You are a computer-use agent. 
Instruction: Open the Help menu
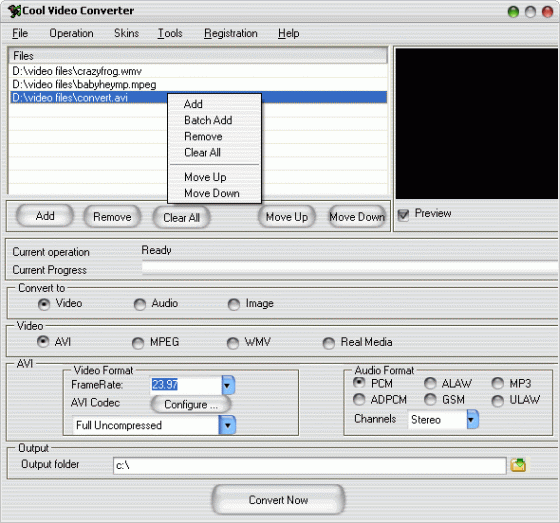point(289,33)
